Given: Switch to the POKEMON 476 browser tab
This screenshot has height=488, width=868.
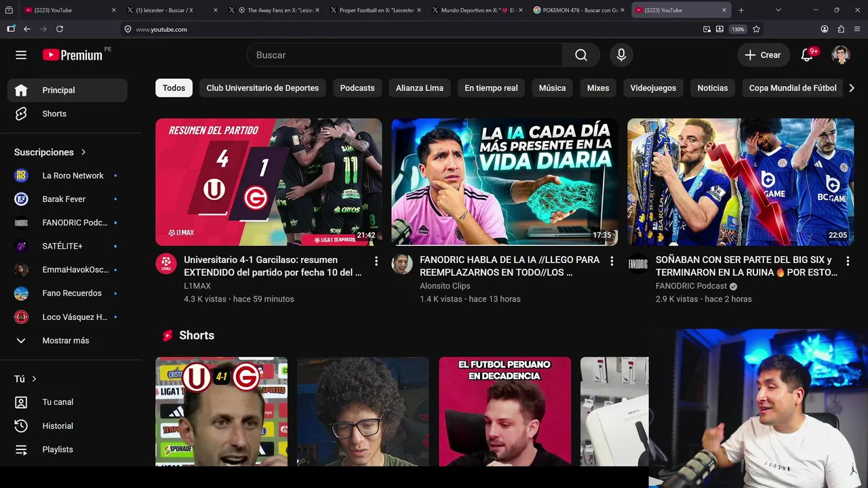Looking at the screenshot, I should coord(580,10).
